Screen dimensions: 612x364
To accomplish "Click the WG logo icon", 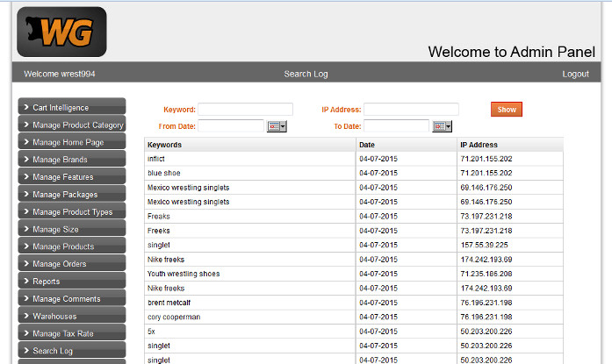I will coord(61,32).
